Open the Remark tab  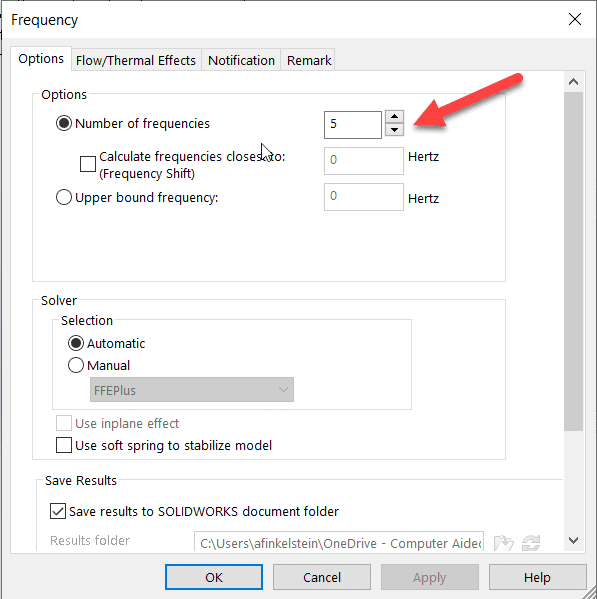[x=309, y=60]
